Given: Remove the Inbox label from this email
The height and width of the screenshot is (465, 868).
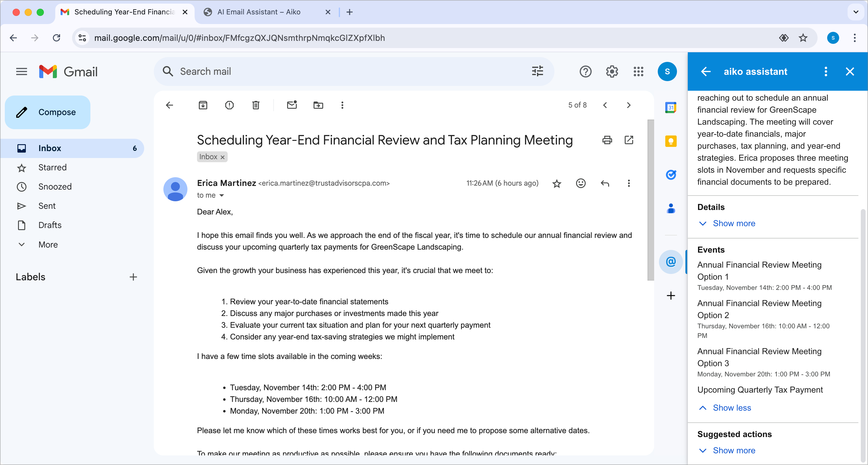Looking at the screenshot, I should pos(222,157).
